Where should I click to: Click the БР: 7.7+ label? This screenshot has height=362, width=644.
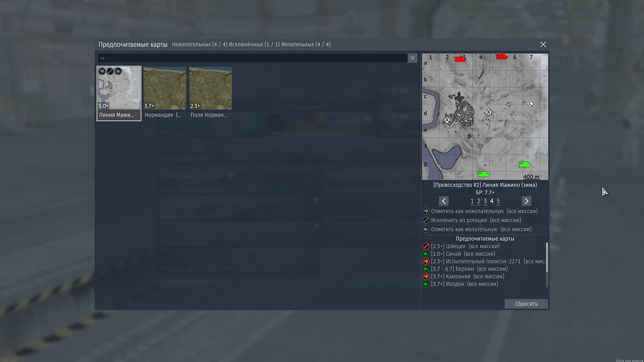click(x=485, y=193)
